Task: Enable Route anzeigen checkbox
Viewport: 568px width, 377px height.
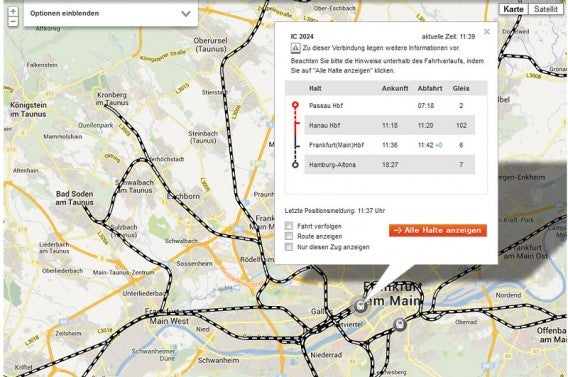Action: pyautogui.click(x=289, y=236)
